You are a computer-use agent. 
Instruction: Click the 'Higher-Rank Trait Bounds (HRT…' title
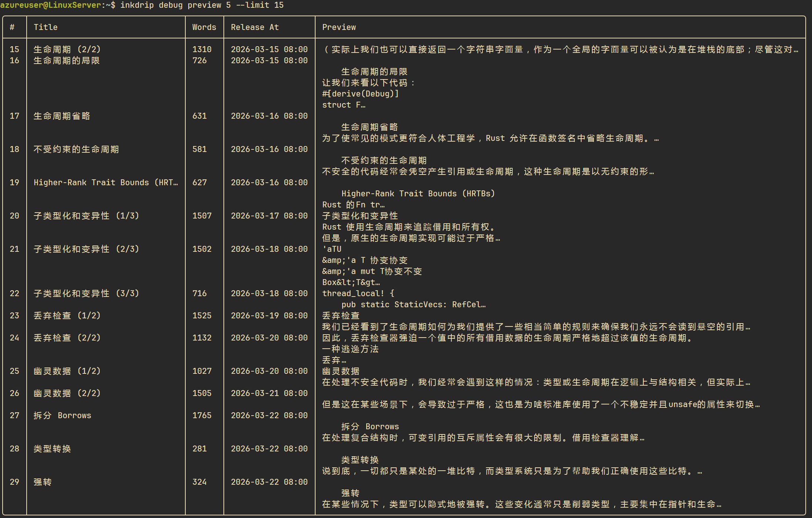click(105, 182)
